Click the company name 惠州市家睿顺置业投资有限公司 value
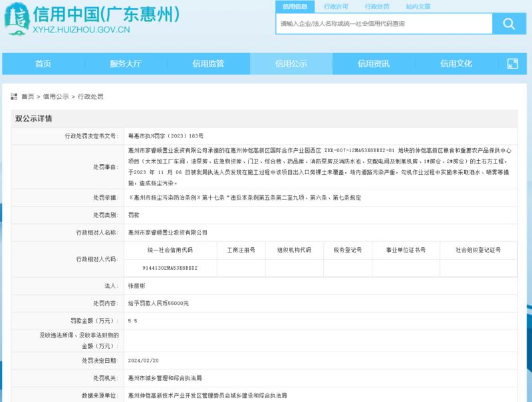 click(x=168, y=233)
